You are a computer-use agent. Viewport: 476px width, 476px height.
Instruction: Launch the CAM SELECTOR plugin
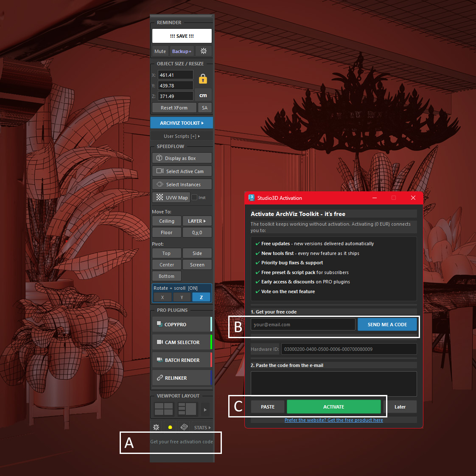(x=182, y=342)
